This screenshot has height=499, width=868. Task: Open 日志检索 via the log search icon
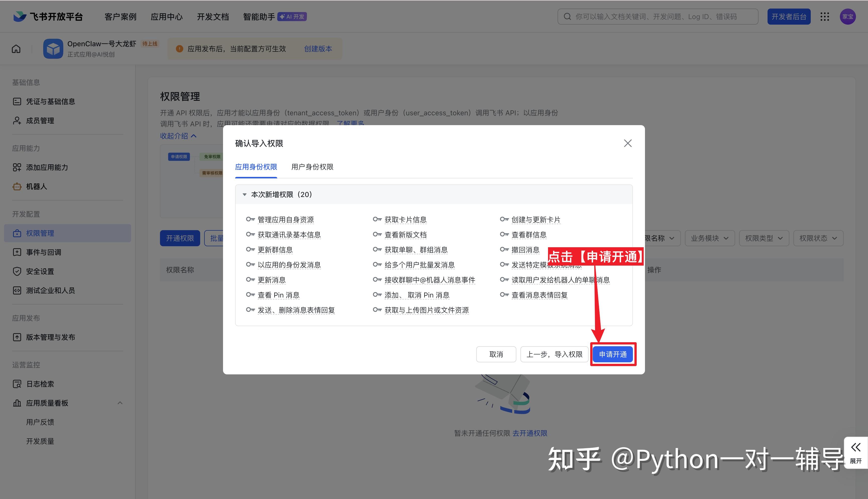click(x=17, y=384)
